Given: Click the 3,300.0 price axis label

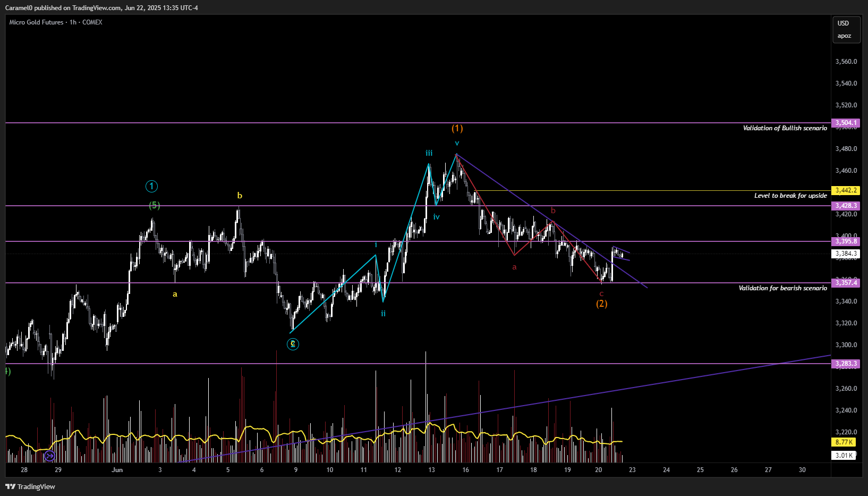Looking at the screenshot, I should coord(846,345).
